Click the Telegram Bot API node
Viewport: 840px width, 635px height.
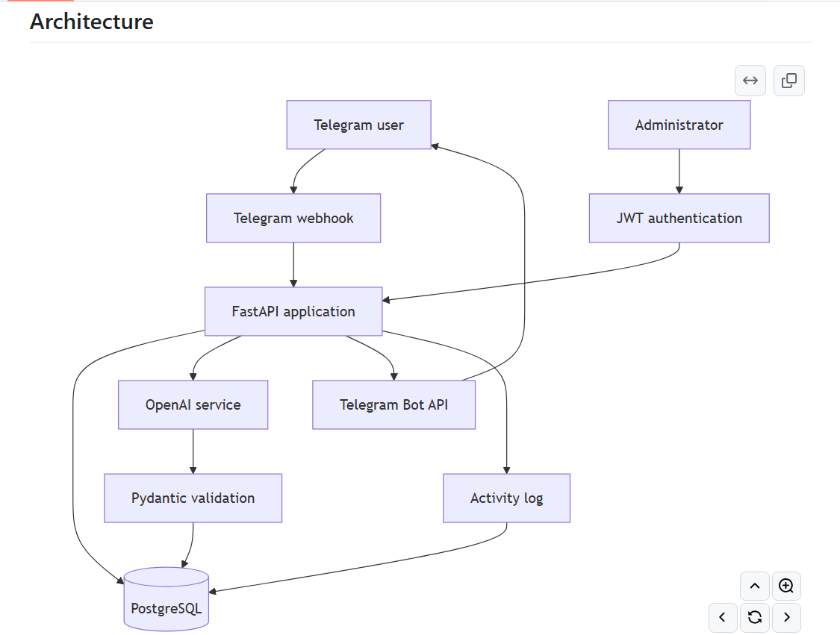coord(393,404)
